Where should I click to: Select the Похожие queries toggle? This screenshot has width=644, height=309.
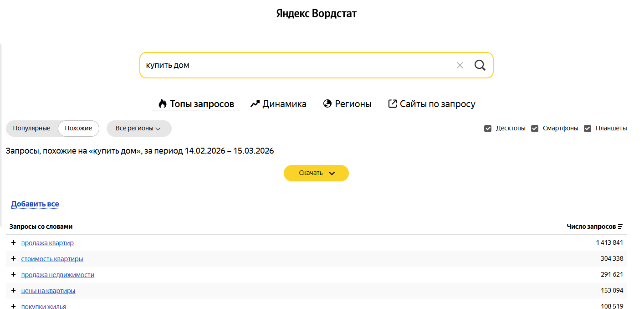[x=78, y=129]
